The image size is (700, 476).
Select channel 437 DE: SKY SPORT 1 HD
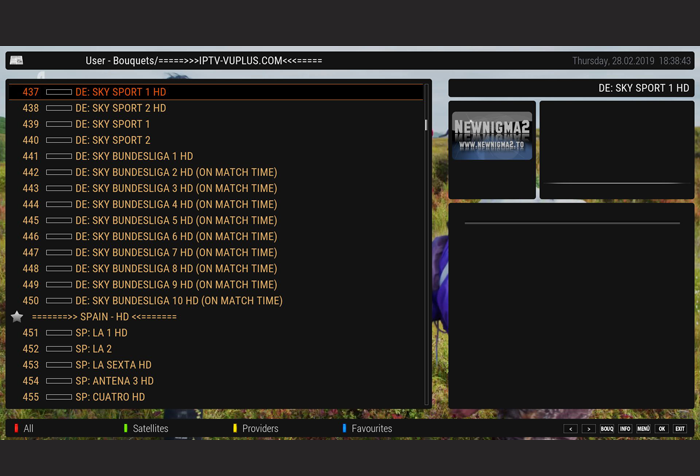pyautogui.click(x=216, y=92)
